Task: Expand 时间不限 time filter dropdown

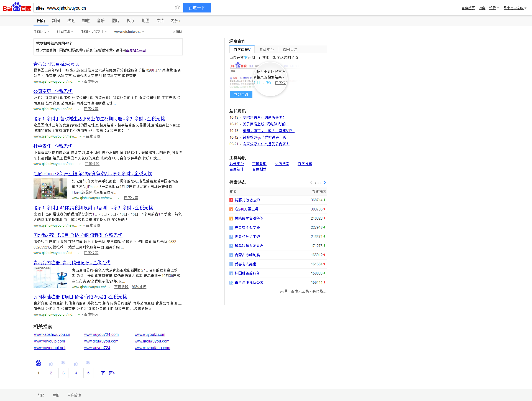Action: coord(65,32)
